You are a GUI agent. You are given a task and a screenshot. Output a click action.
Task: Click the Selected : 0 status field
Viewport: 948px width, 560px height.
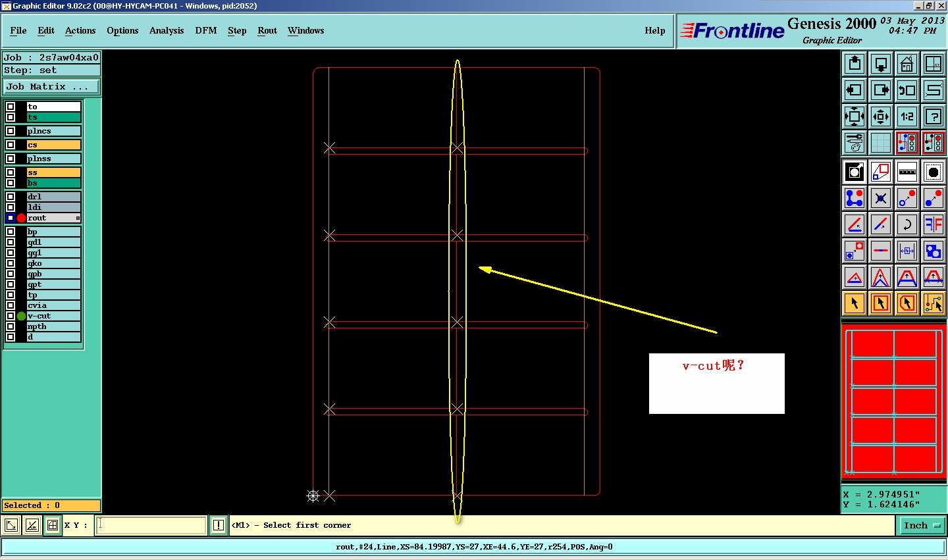[51, 505]
